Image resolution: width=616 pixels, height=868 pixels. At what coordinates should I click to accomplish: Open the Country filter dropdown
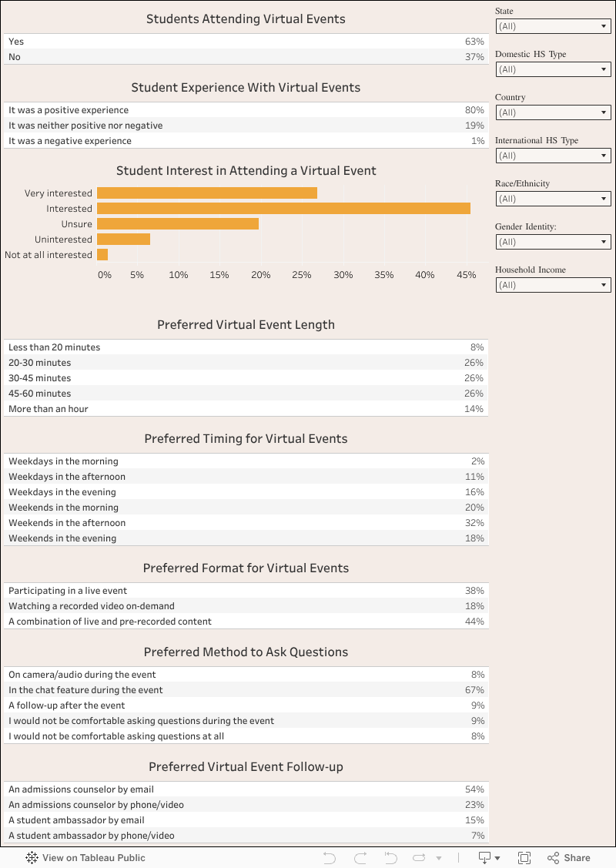tap(553, 112)
